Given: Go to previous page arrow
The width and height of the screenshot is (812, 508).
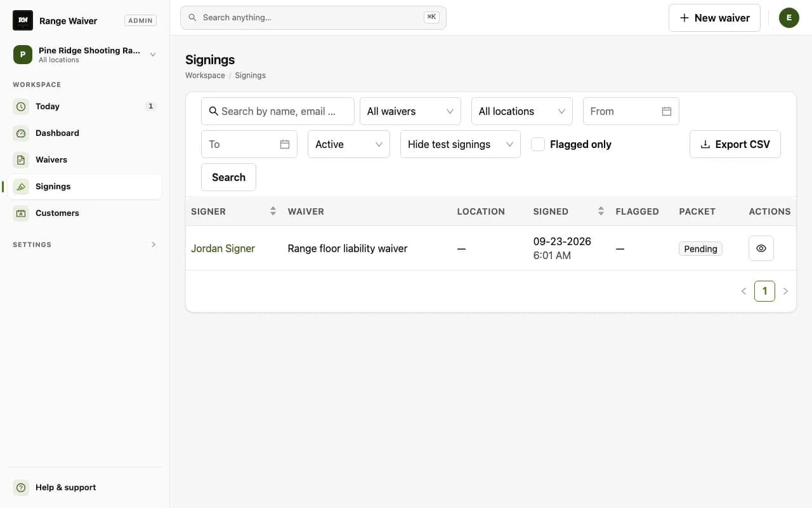Looking at the screenshot, I should click(x=743, y=291).
